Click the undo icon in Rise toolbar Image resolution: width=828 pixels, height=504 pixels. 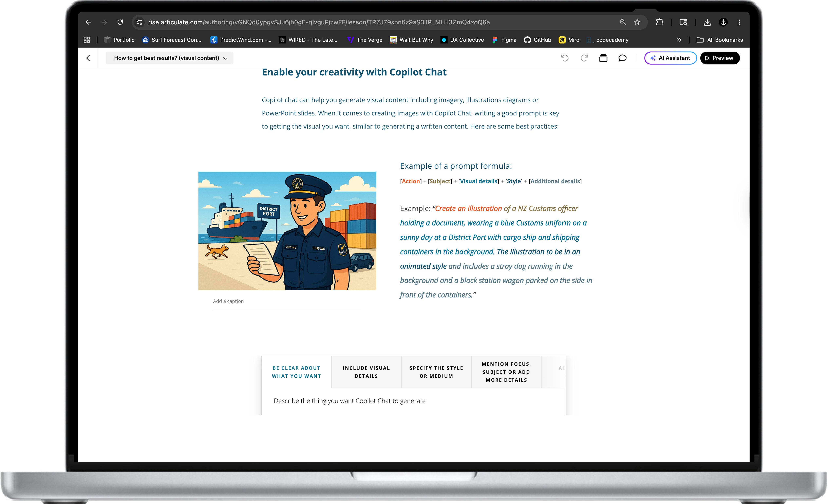point(565,58)
